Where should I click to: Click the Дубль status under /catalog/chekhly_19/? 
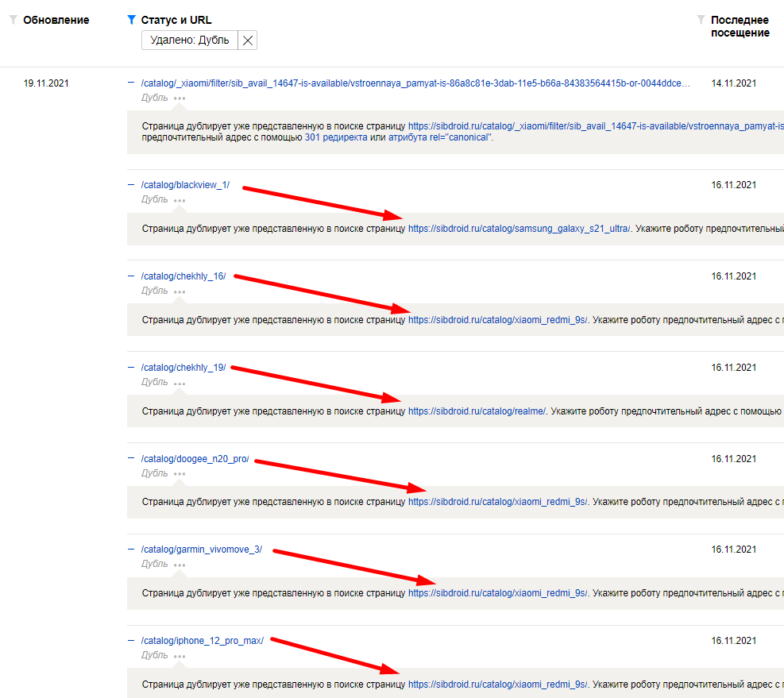(155, 383)
